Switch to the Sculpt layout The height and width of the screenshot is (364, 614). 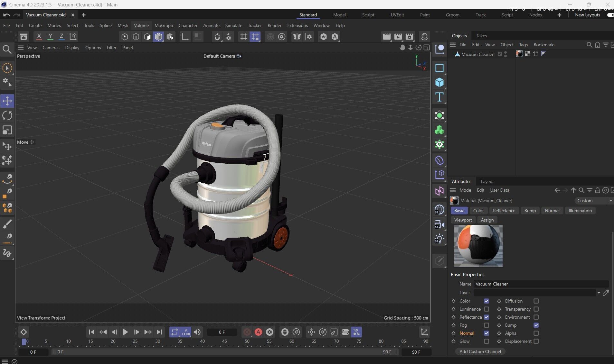pos(368,15)
